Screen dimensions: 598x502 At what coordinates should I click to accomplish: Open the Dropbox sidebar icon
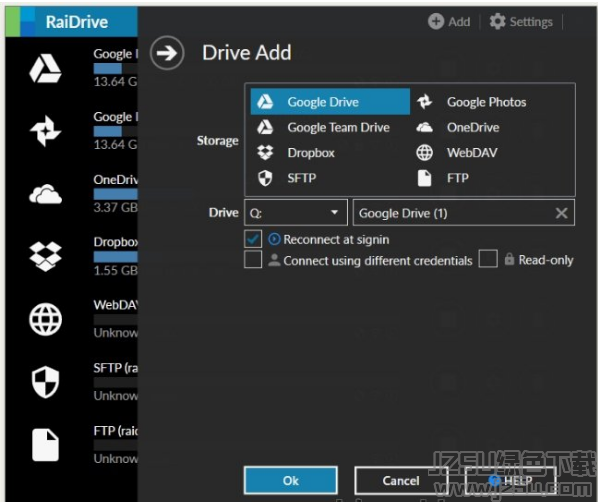[45, 257]
